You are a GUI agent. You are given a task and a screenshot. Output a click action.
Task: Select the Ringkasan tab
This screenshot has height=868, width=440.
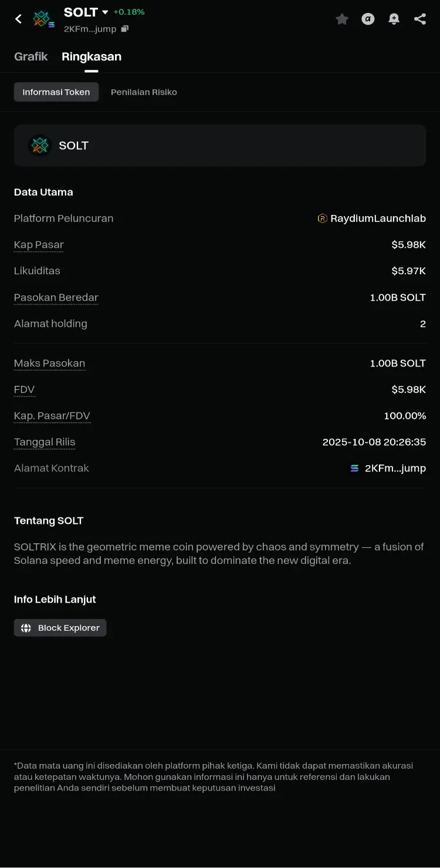[92, 56]
